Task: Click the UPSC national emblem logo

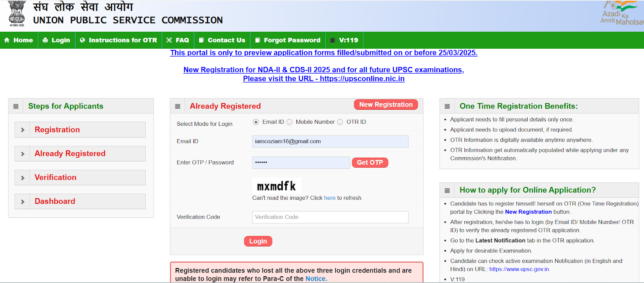Action: tap(17, 14)
